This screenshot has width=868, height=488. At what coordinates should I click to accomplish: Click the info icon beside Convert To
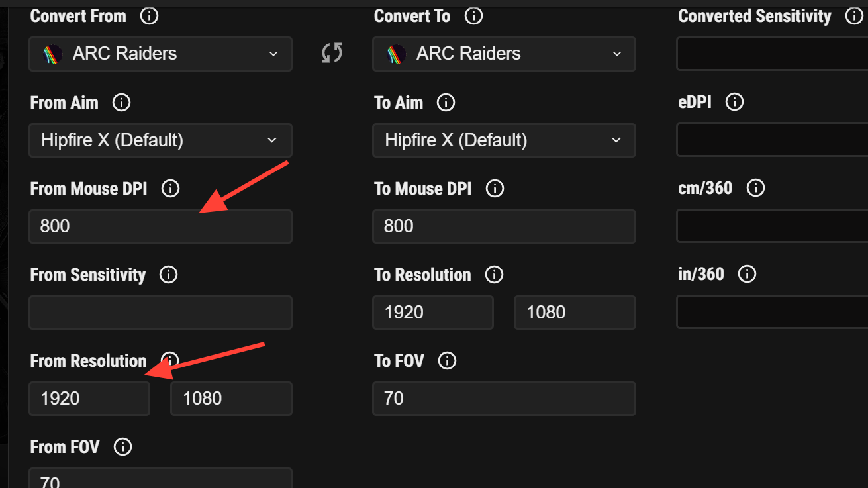pyautogui.click(x=473, y=16)
